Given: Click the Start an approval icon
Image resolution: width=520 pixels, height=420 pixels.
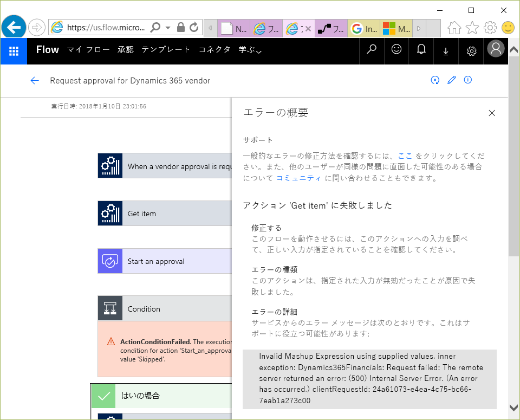Looking at the screenshot, I should 110,261.
